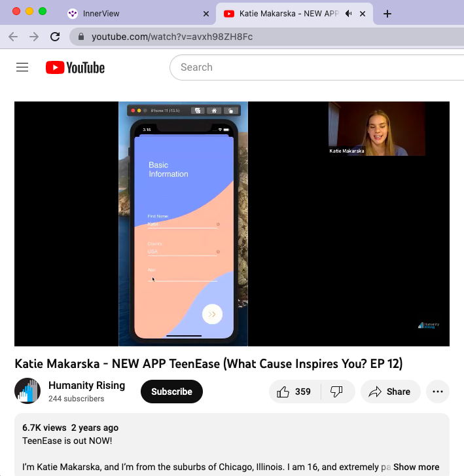Click the Humanity Rising watermark in video

429,325
